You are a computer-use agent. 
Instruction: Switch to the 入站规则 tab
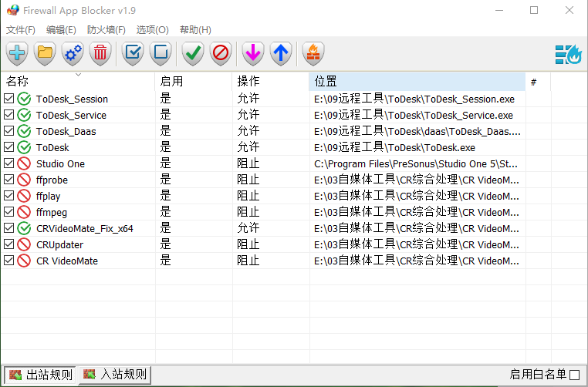click(x=115, y=374)
